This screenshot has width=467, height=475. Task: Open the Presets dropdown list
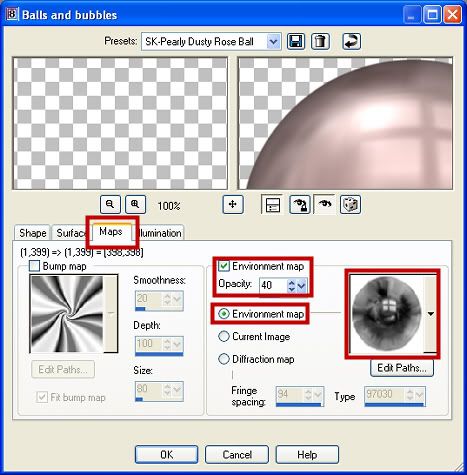coord(273,42)
